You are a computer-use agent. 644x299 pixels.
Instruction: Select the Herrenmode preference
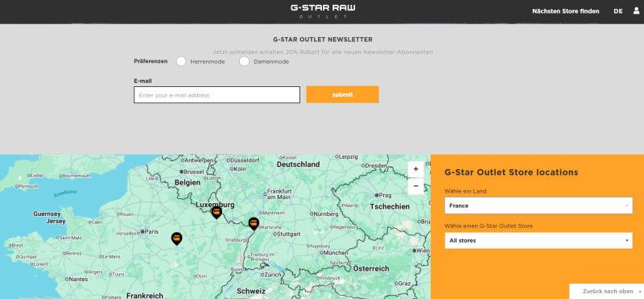point(181,61)
